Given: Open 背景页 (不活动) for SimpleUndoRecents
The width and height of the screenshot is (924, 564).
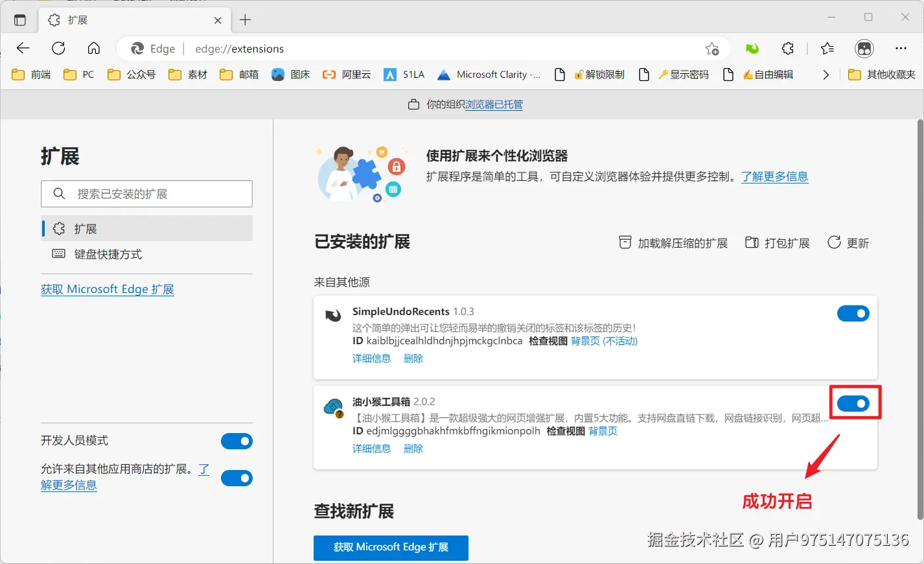Looking at the screenshot, I should [x=604, y=341].
